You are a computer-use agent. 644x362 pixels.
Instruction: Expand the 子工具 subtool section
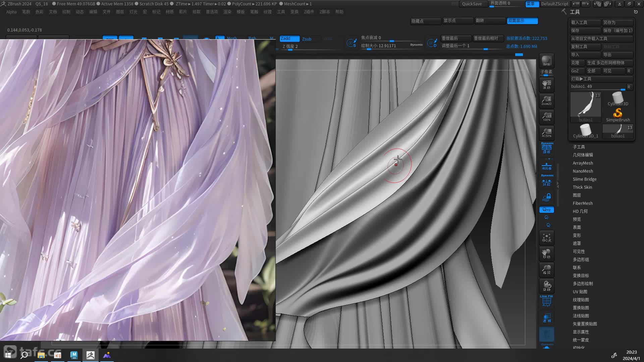pyautogui.click(x=579, y=147)
